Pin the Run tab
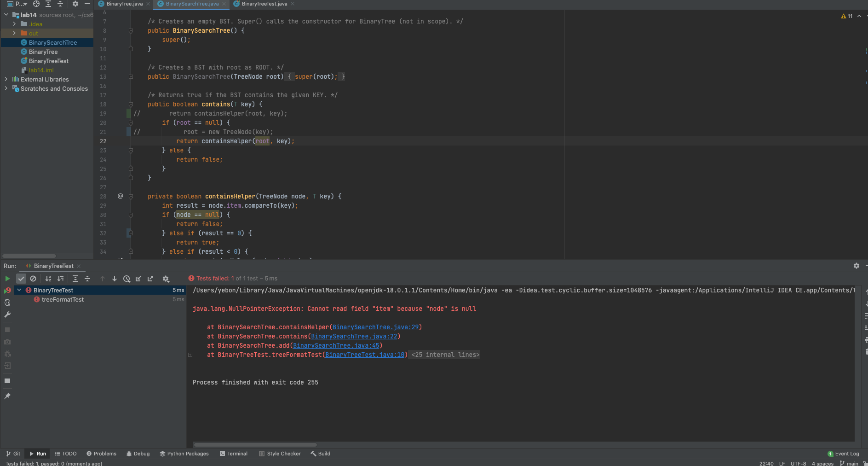The image size is (868, 466). point(7,396)
